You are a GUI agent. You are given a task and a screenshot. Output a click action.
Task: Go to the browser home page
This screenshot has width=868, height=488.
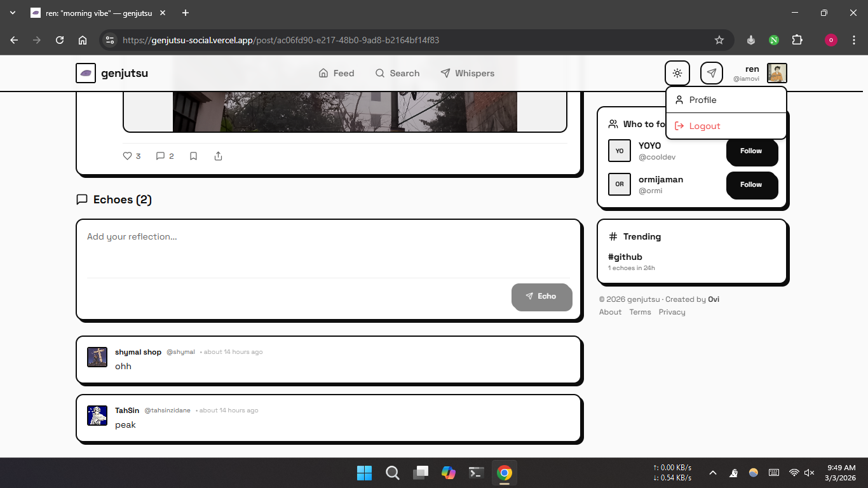pyautogui.click(x=83, y=40)
